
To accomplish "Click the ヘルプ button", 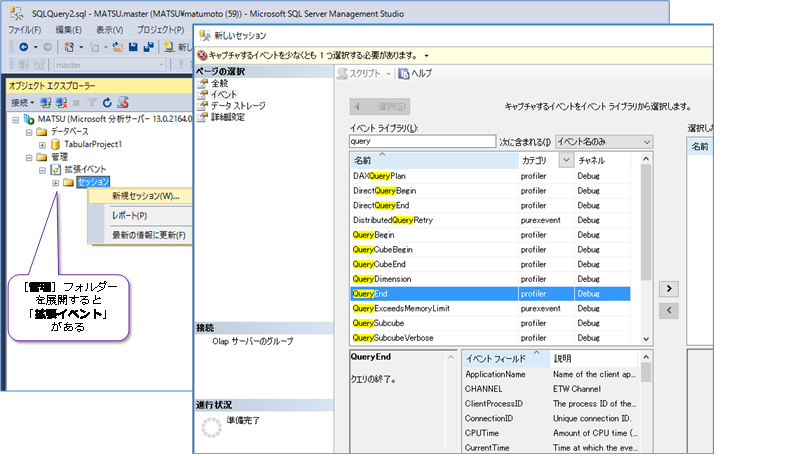I will 415,73.
